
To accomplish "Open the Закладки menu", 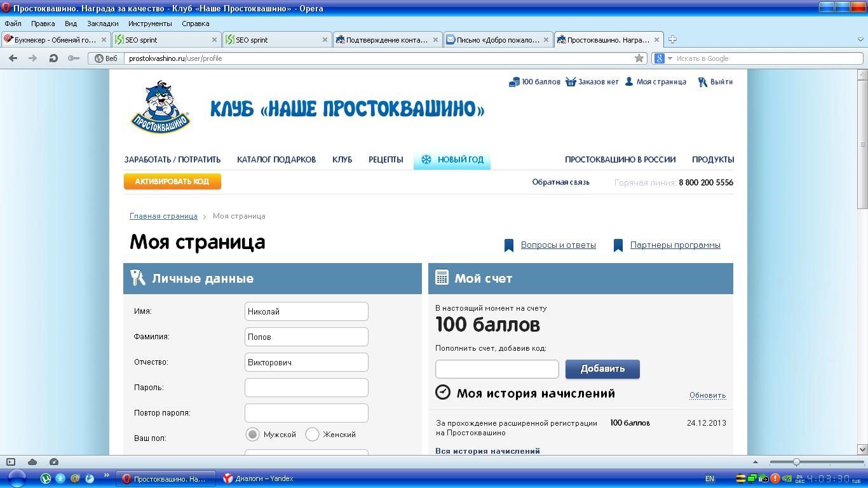I will coord(103,24).
